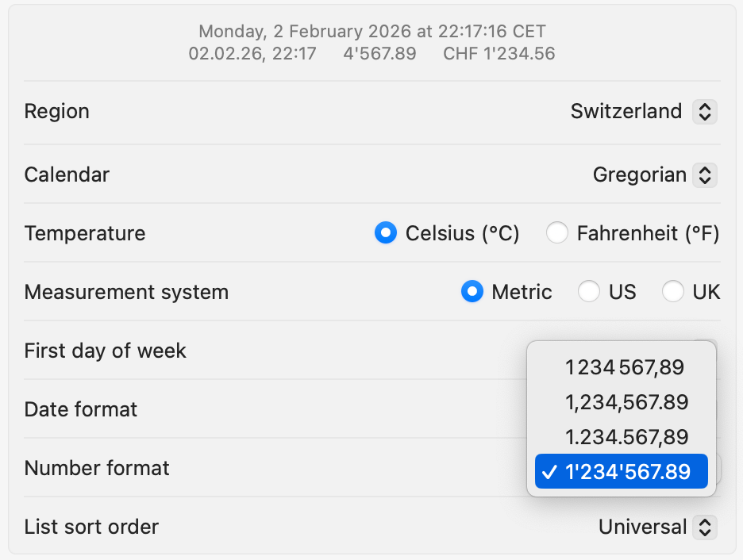Image resolution: width=743 pixels, height=560 pixels.
Task: Click the Number format row label
Action: pyautogui.click(x=97, y=468)
